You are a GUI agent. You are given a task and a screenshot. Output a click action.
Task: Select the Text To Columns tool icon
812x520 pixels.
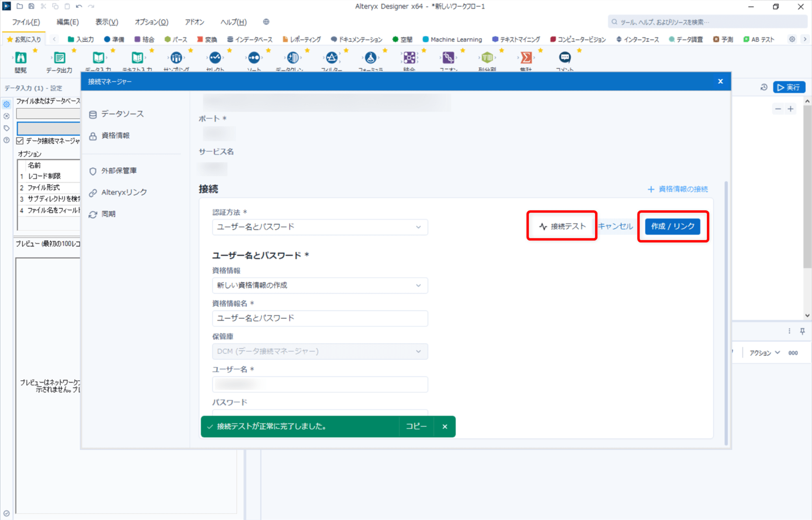click(x=487, y=58)
